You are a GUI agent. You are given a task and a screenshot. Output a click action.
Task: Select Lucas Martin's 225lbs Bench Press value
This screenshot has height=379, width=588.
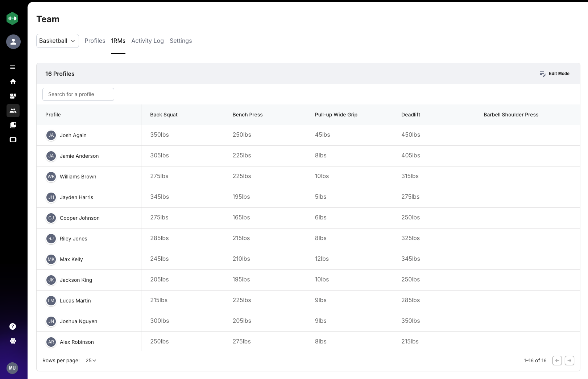click(x=242, y=300)
